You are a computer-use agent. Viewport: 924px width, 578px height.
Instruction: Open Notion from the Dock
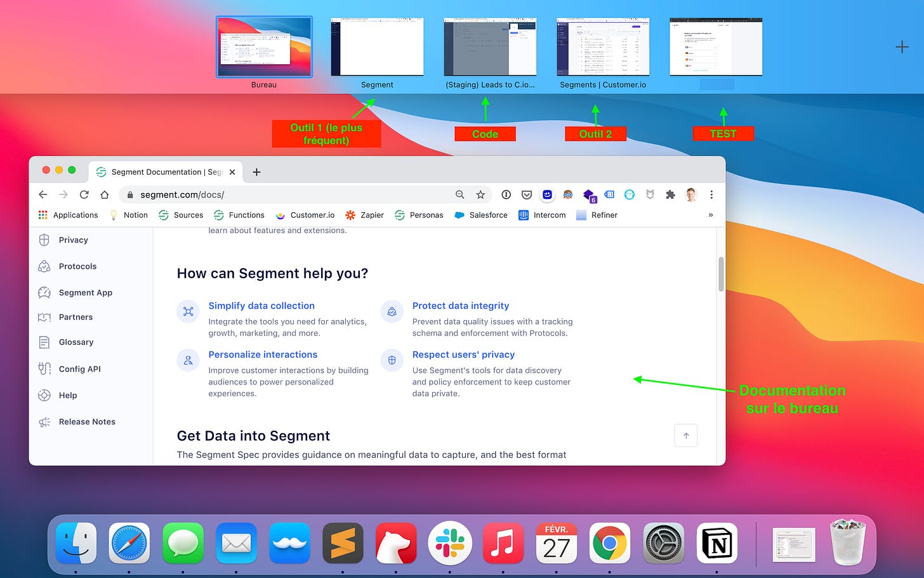click(x=717, y=543)
